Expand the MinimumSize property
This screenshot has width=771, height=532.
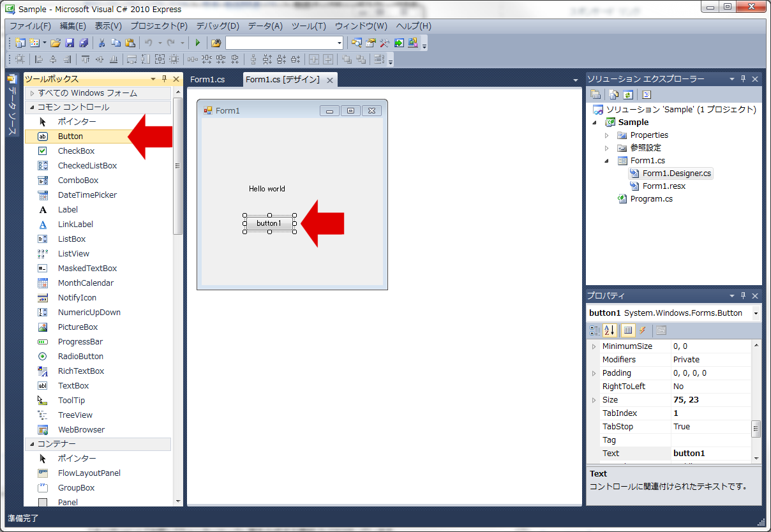pos(594,346)
